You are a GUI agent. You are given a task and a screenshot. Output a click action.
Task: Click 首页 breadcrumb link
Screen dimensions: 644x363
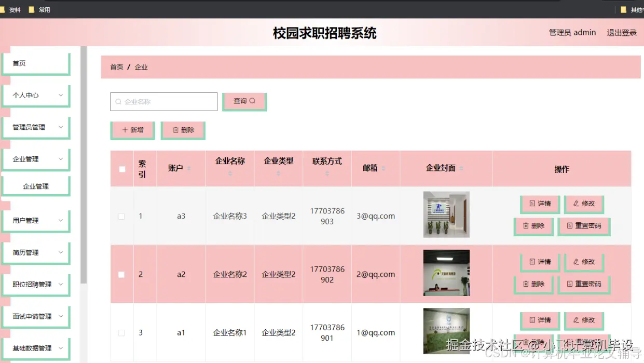pyautogui.click(x=117, y=68)
